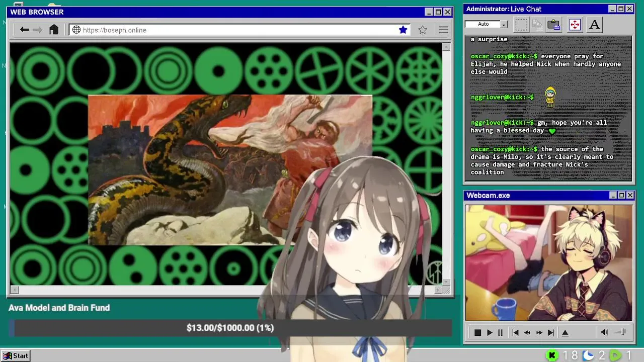
Task: Click the blue crescent tray icon
Action: (x=588, y=355)
